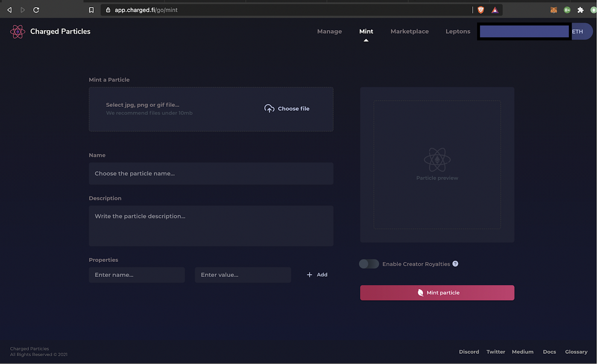Click the 'We recommend files under 10mb' note

coord(149,113)
